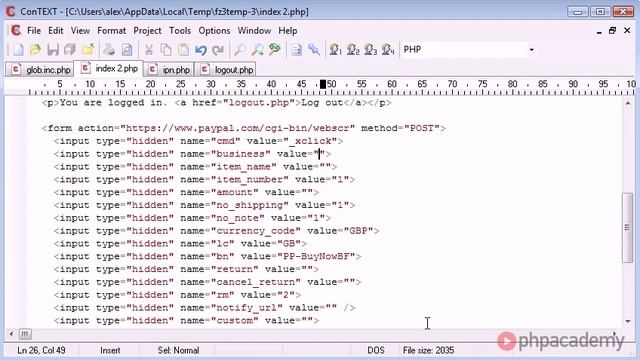Create a new file with toolbar icon
This screenshot has width=640, height=360.
tap(18, 50)
